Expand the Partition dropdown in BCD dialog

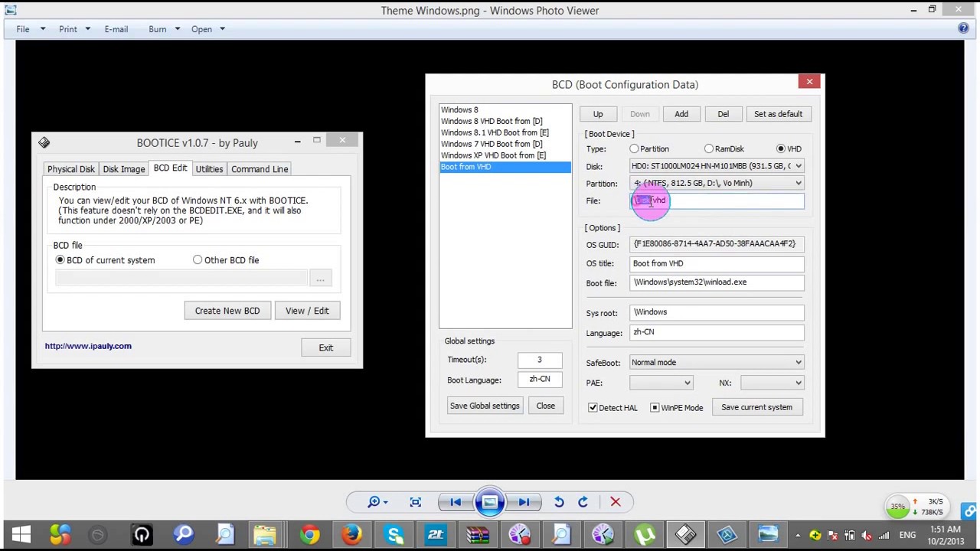coord(798,183)
